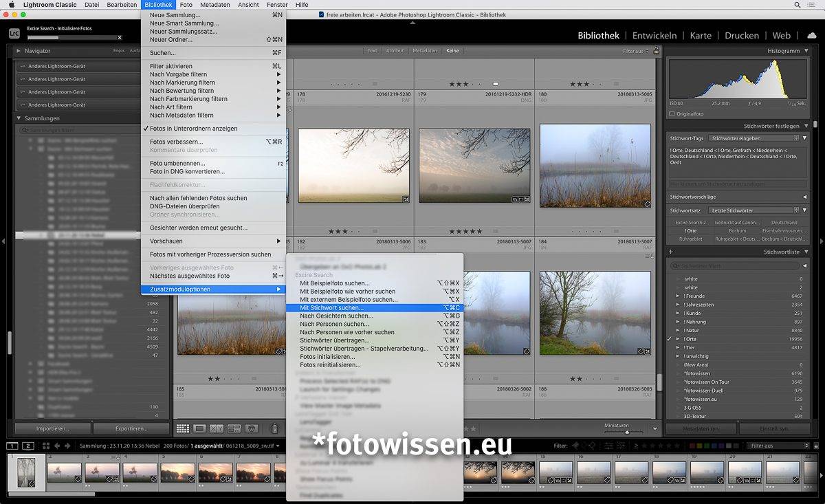Open the Control Center menu bar icon
The height and width of the screenshot is (504, 825).
(812, 5)
